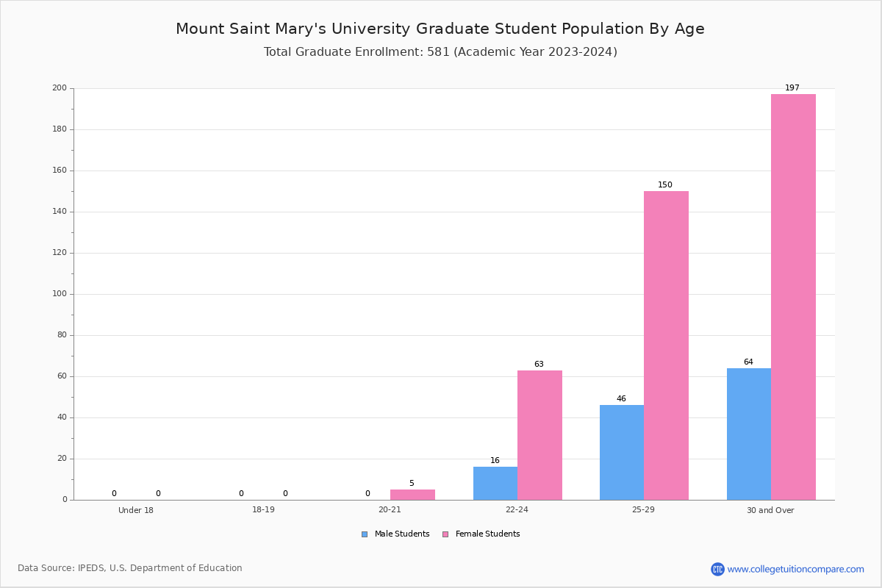Click the 18-19 axis label
The height and width of the screenshot is (588, 882).
[x=263, y=509]
